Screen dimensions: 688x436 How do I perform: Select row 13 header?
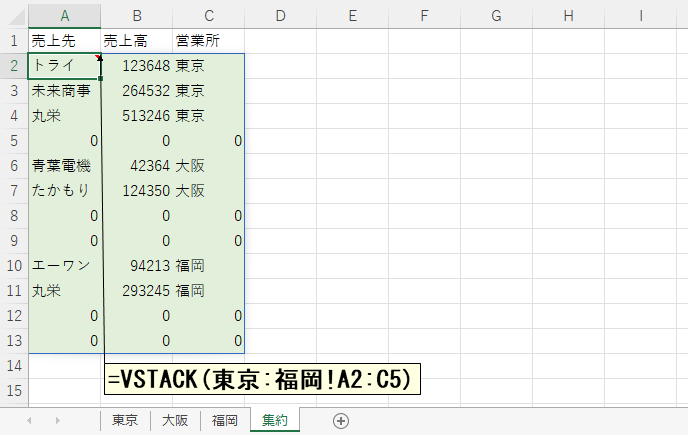pos(14,341)
